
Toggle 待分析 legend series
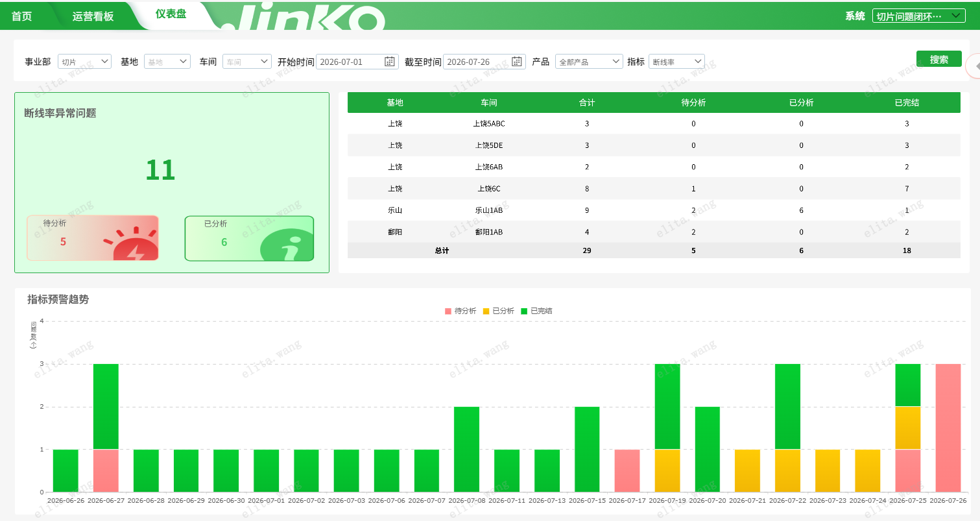tap(460, 311)
